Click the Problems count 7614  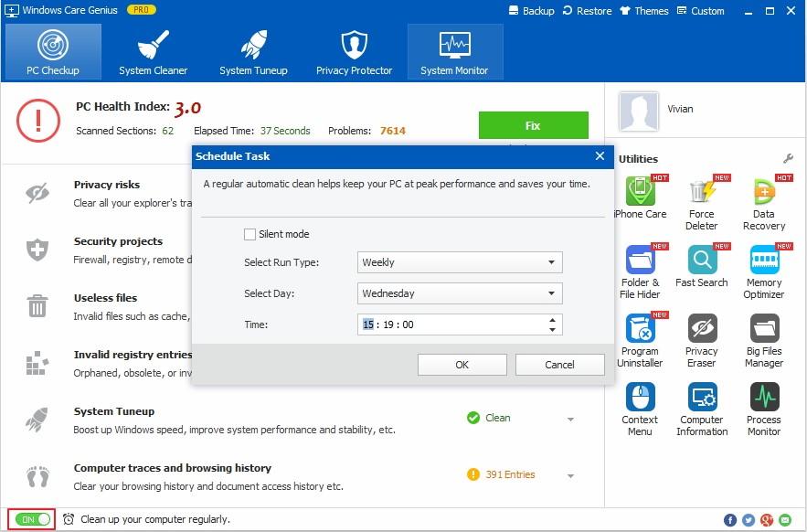tap(393, 131)
